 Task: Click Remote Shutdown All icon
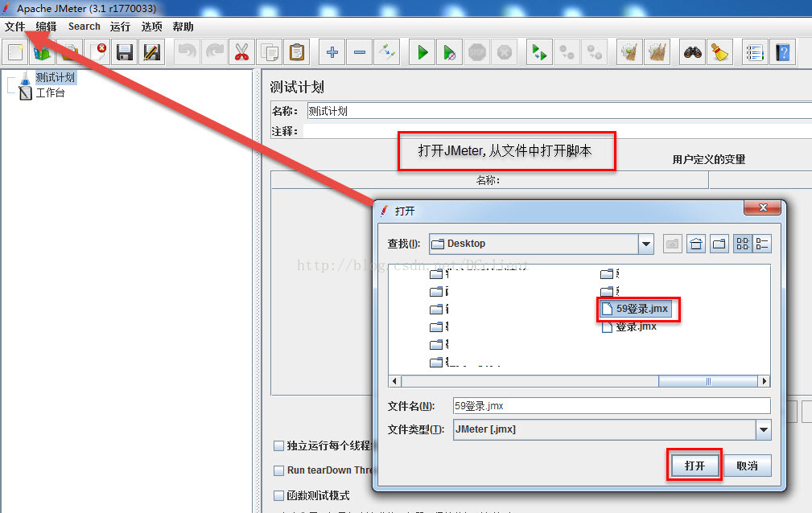click(595, 52)
